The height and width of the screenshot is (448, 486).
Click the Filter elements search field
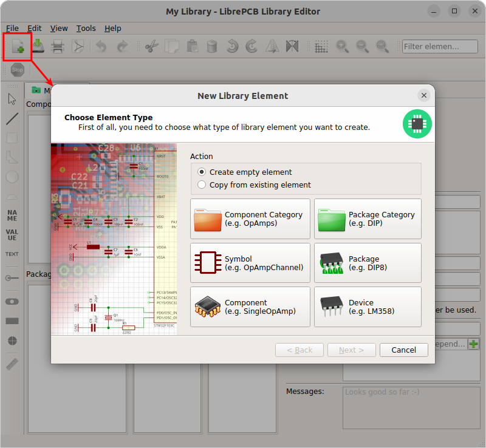(440, 47)
